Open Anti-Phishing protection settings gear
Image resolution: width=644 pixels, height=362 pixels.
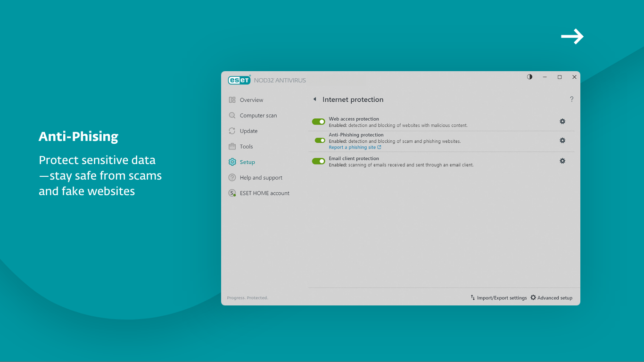[562, 140]
